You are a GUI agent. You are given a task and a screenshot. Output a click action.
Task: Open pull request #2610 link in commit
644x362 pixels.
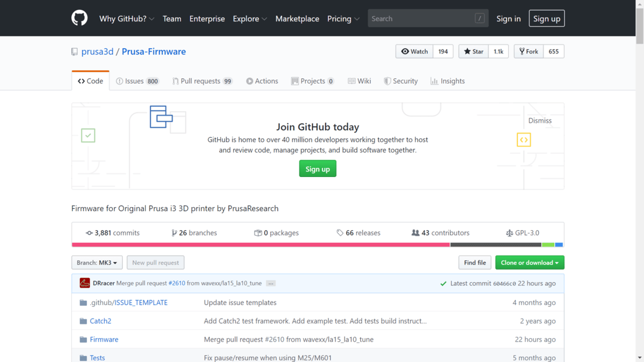pyautogui.click(x=177, y=283)
